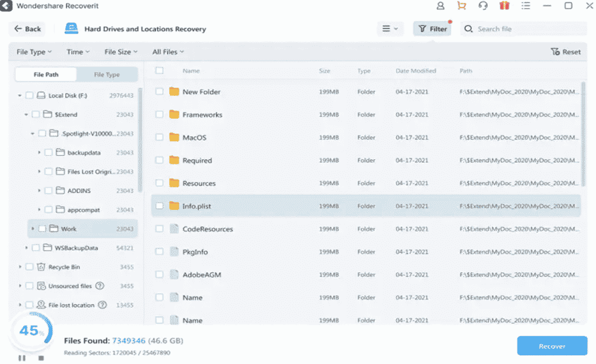Screen dimensions: 596x364
Task: Pause the scan
Action: tap(22, 358)
